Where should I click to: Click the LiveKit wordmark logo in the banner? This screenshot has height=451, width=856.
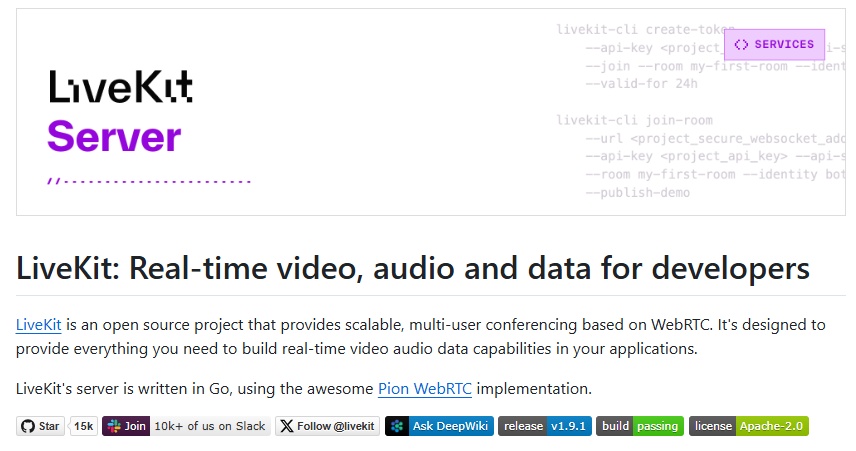click(121, 87)
